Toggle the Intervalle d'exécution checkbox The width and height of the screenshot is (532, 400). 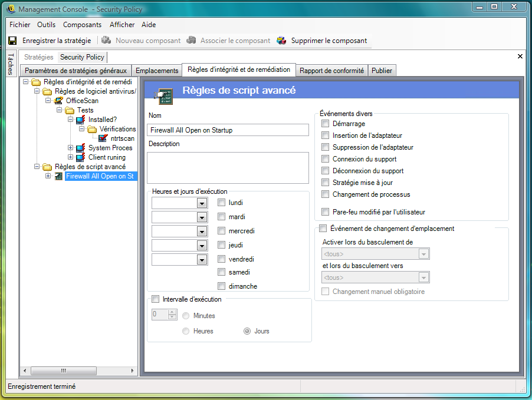click(156, 299)
